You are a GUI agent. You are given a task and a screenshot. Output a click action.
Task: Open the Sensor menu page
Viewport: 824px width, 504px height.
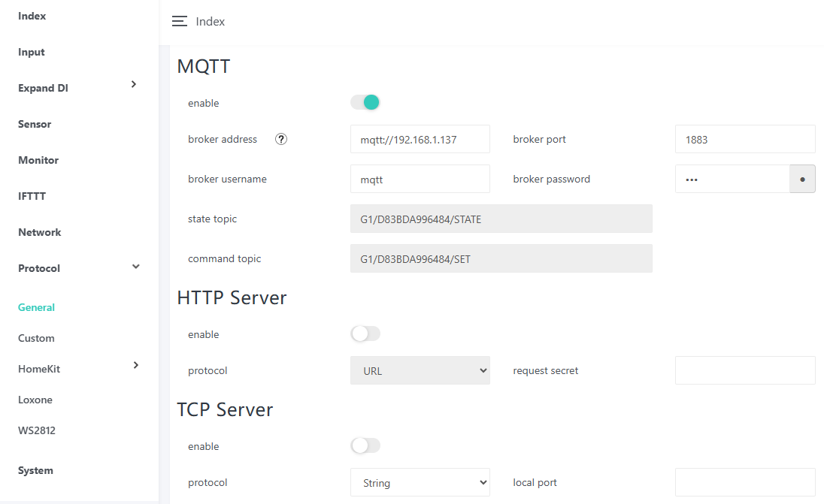pyautogui.click(x=35, y=124)
